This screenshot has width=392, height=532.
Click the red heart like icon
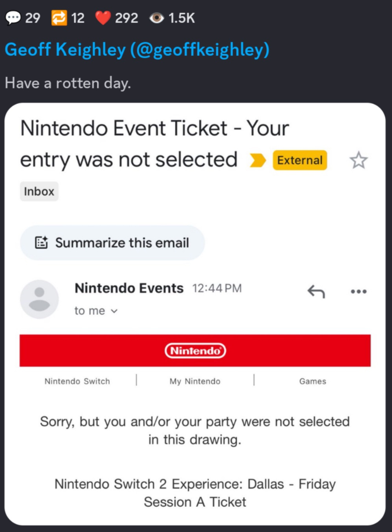(x=103, y=18)
